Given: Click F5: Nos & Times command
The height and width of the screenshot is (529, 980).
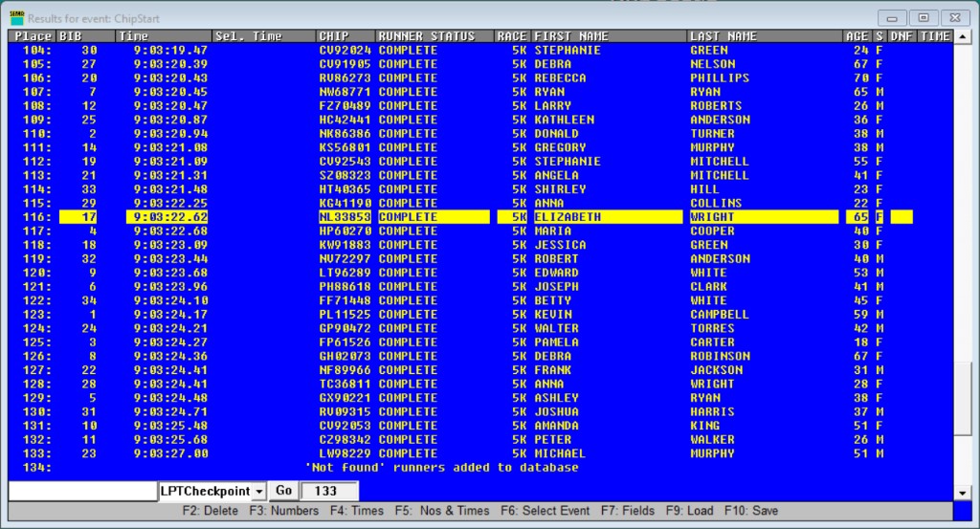Looking at the screenshot, I should pyautogui.click(x=442, y=511).
